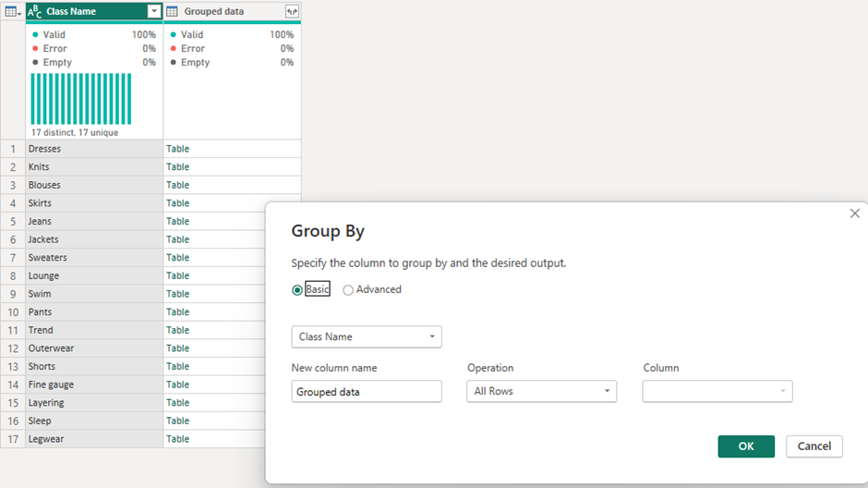Image resolution: width=868 pixels, height=488 pixels.
Task: Click the Class Name column distribution chart
Action: 81,99
